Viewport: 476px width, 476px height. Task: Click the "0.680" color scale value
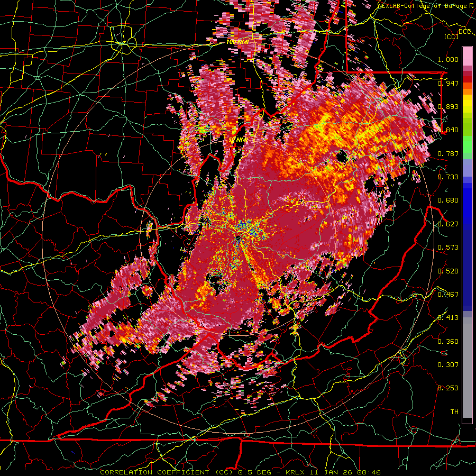[448, 200]
